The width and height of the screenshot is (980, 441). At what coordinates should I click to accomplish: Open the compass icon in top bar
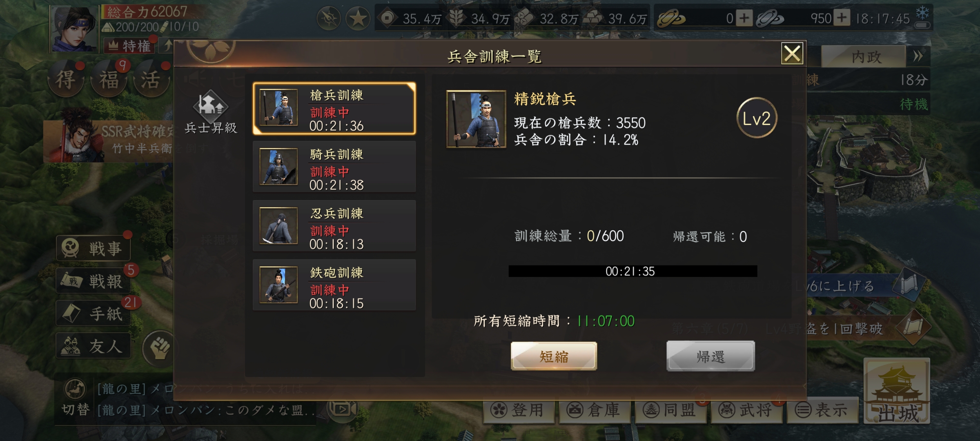329,18
